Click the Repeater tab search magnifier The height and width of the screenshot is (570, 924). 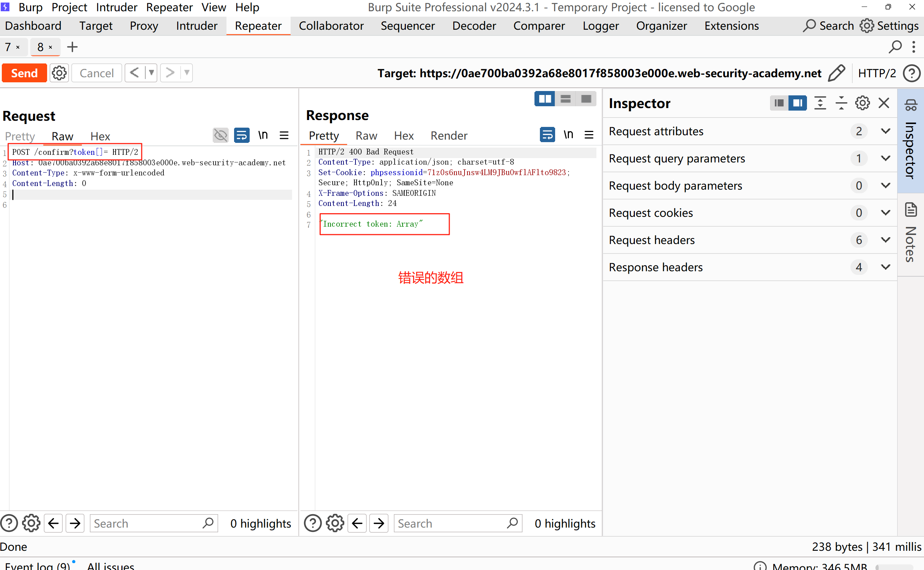coord(895,47)
